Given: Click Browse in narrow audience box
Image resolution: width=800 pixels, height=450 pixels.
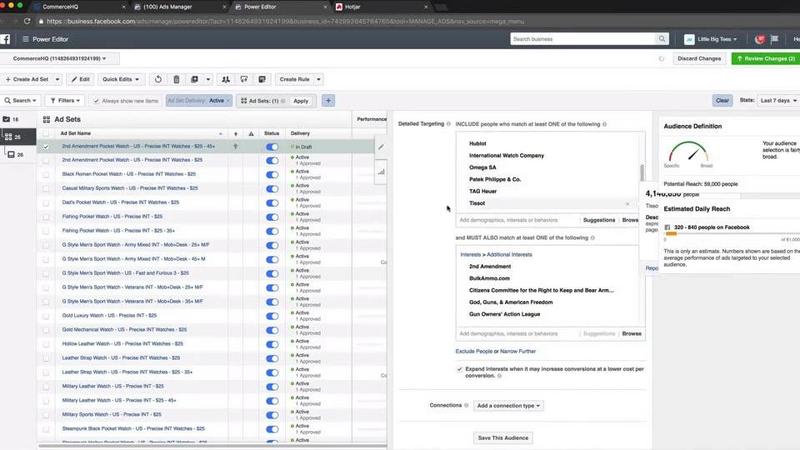Looking at the screenshot, I should click(x=632, y=334).
